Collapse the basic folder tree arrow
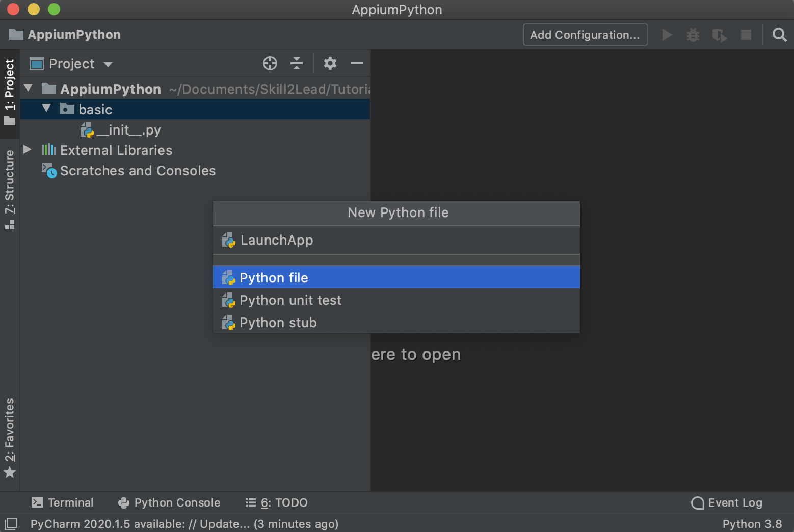The image size is (794, 532). (46, 109)
